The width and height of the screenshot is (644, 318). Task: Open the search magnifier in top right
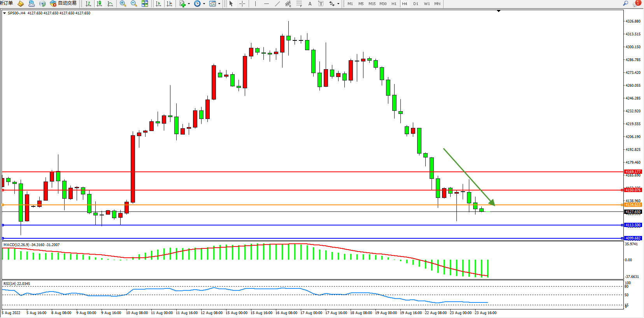[626, 3]
